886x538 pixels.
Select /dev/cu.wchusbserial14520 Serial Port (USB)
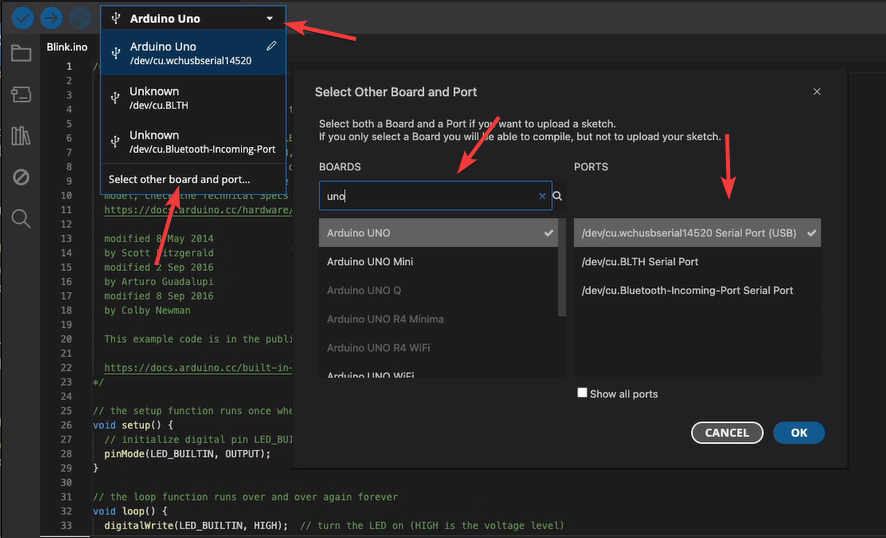tap(697, 233)
